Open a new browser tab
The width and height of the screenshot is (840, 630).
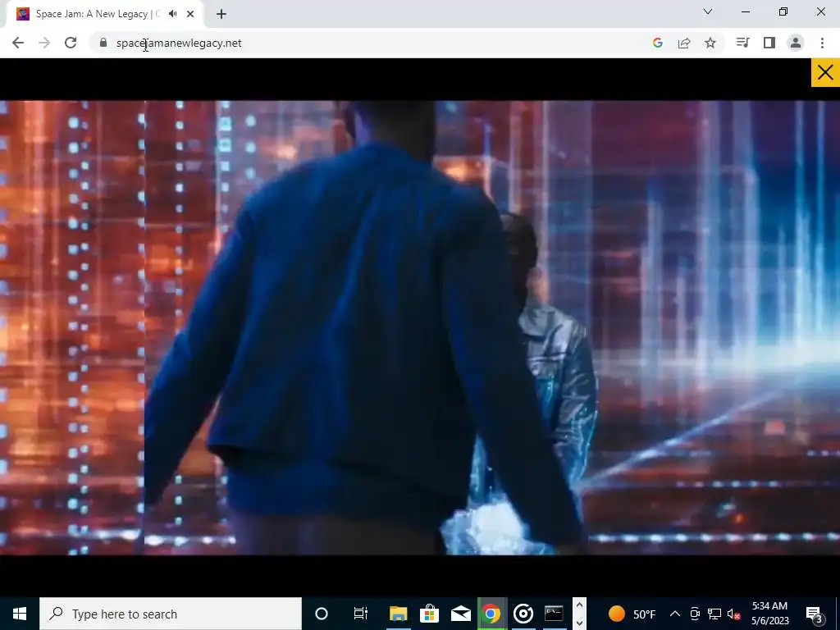point(221,14)
